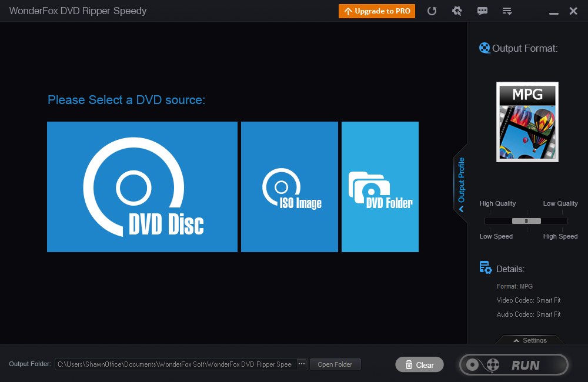Select the ISO Image source option
The image size is (588, 382).
tap(289, 187)
